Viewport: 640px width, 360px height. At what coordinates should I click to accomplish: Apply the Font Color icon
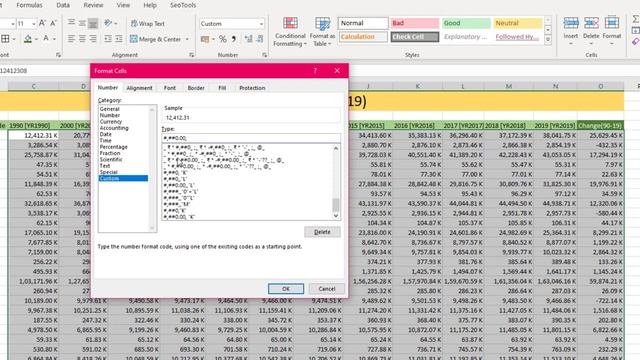46,39
